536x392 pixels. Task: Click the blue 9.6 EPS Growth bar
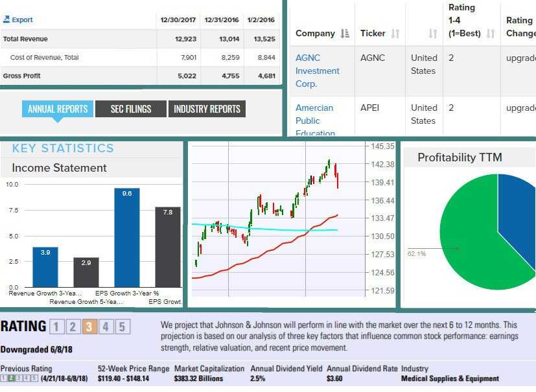click(127, 238)
